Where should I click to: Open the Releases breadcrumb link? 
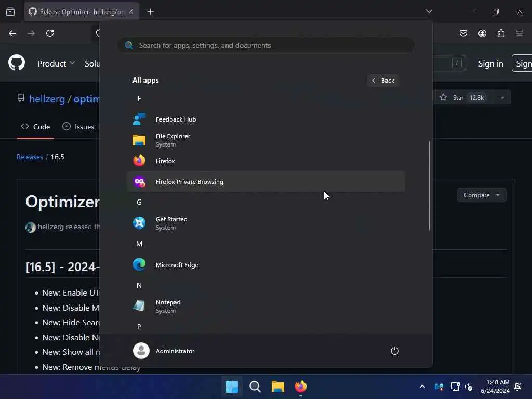tap(30, 157)
